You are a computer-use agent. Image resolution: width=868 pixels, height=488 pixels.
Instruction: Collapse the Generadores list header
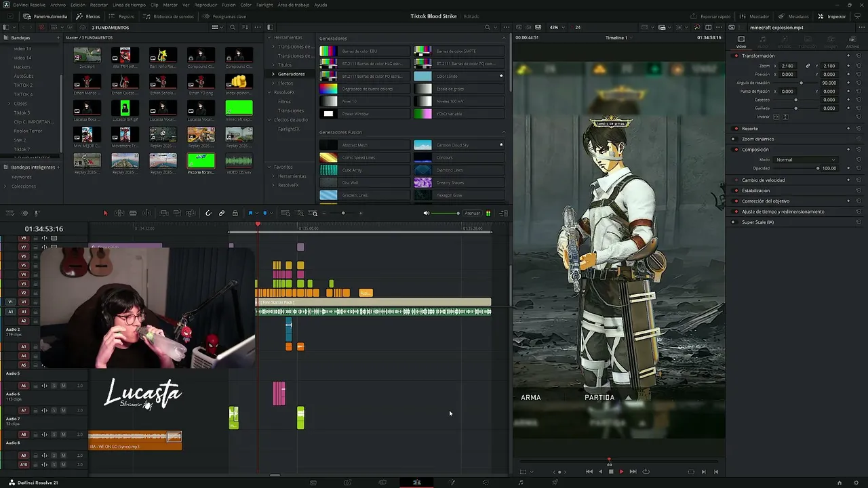click(504, 39)
